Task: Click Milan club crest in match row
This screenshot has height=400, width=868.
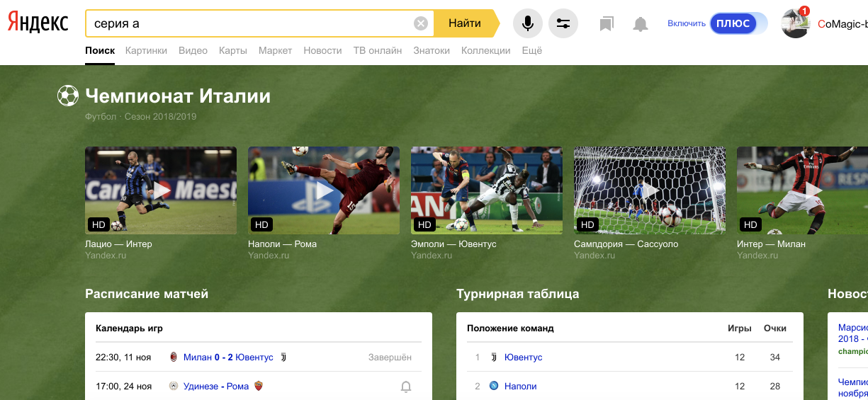Action: click(173, 357)
